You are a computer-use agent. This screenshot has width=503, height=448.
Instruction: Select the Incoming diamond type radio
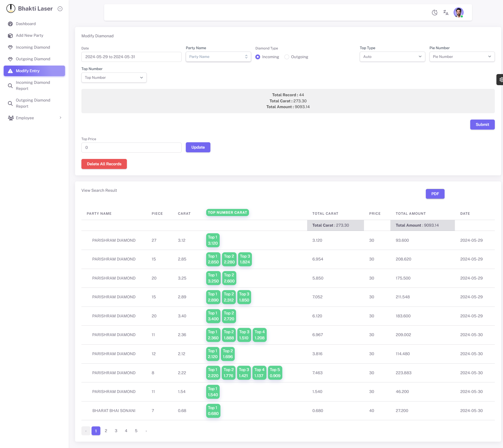point(258,57)
